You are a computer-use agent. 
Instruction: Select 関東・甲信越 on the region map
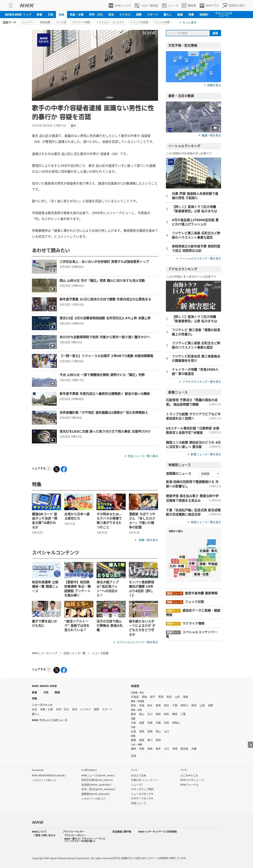[208, 564]
